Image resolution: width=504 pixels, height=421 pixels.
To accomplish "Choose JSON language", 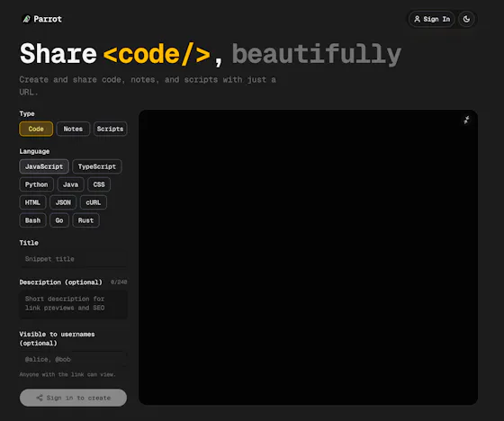I will point(63,202).
